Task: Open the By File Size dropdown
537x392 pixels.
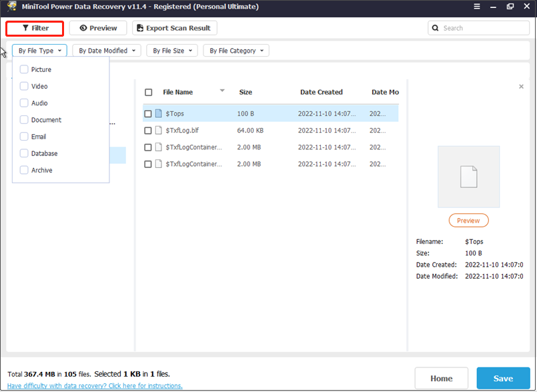Action: click(172, 51)
